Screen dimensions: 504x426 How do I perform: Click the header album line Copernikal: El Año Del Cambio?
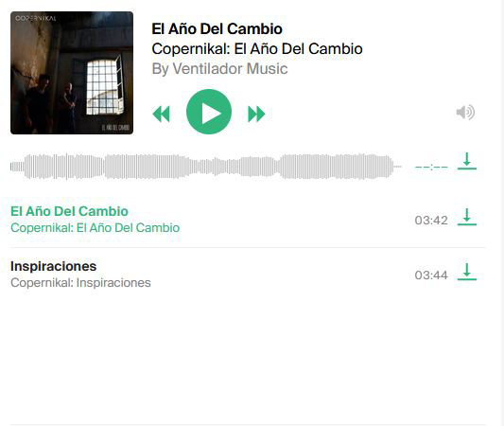pos(257,49)
